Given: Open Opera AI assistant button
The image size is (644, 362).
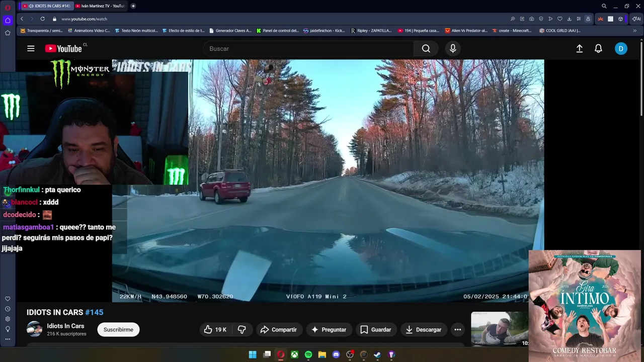Looking at the screenshot, I should 636,19.
